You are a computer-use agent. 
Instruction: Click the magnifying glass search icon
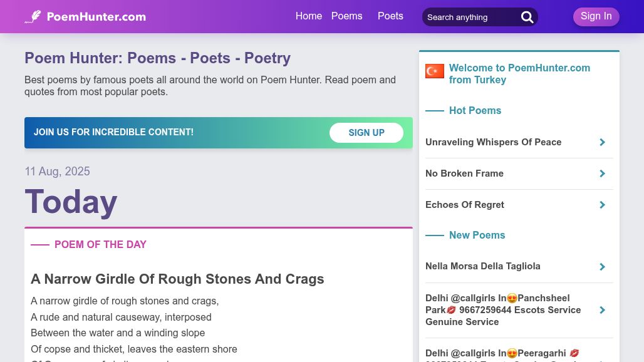[527, 18]
